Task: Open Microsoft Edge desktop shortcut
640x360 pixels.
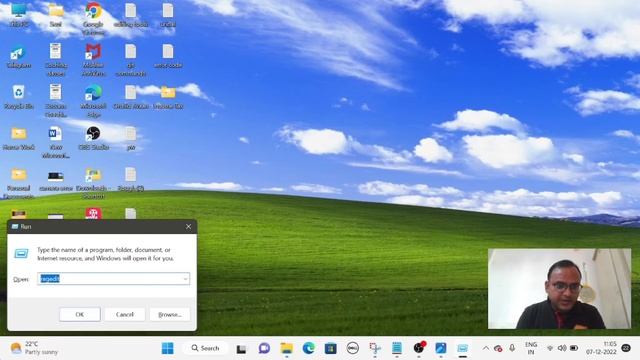Action: pyautogui.click(x=93, y=101)
